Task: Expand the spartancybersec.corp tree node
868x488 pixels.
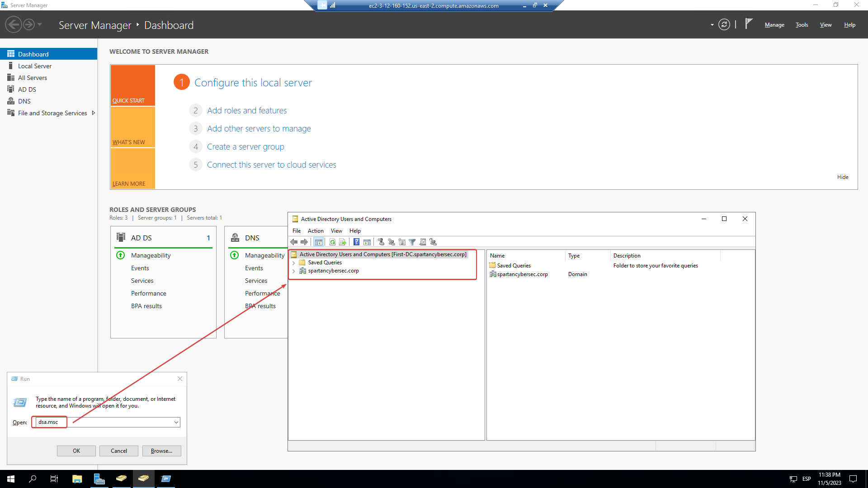Action: (294, 271)
